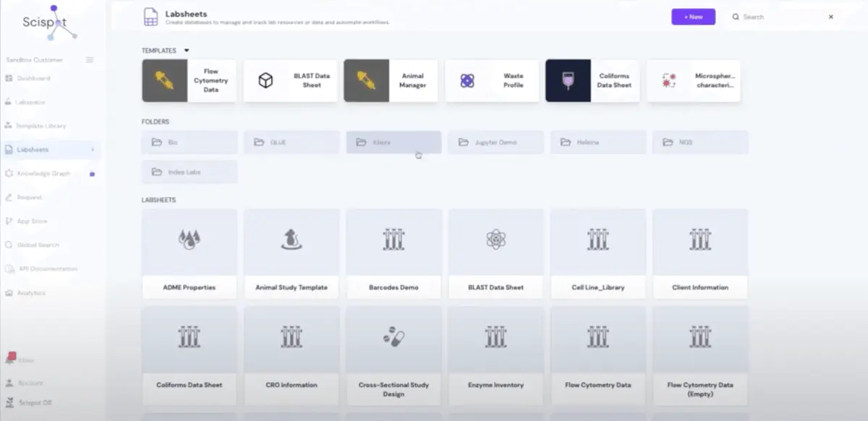868x421 pixels.
Task: Open the Jupyter Demo folder
Action: (495, 143)
